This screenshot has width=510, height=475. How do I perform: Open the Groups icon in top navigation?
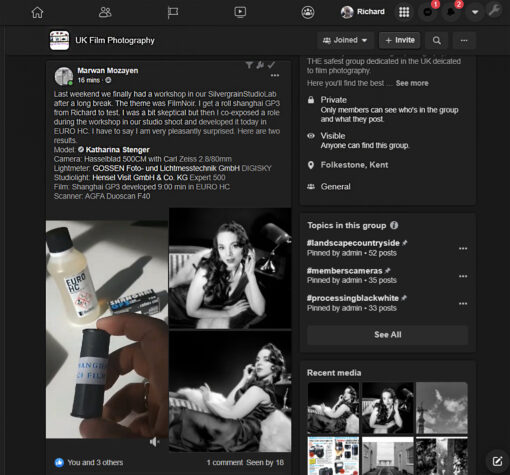(x=308, y=12)
